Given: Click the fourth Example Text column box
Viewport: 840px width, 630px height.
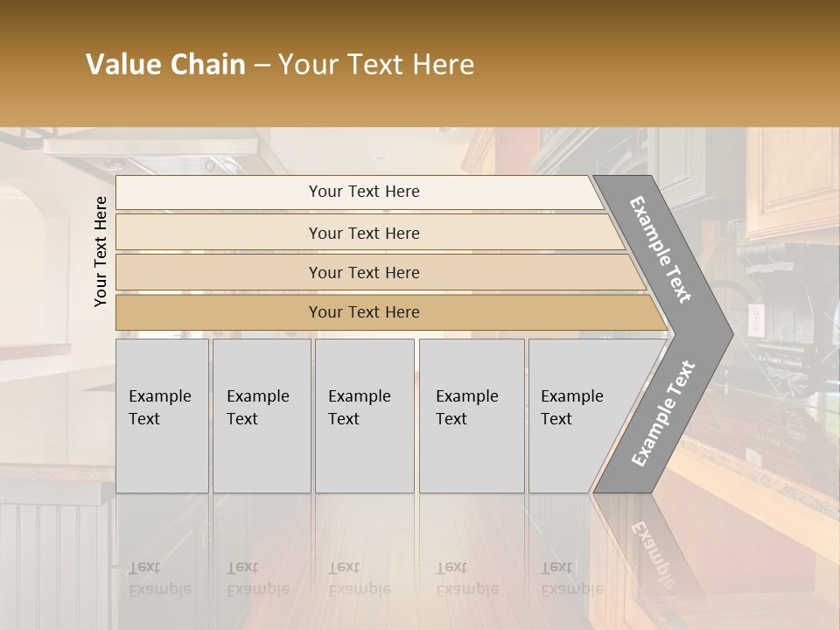Looking at the screenshot, I should (x=472, y=416).
